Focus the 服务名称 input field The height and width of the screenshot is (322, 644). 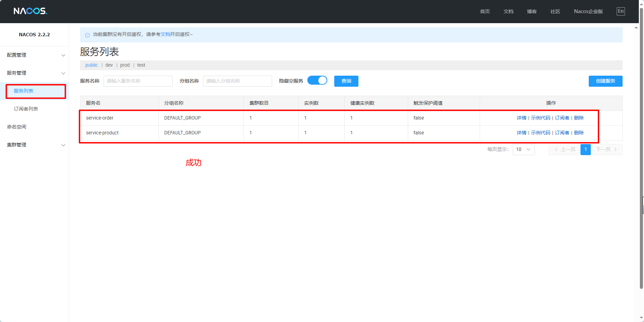coord(138,81)
